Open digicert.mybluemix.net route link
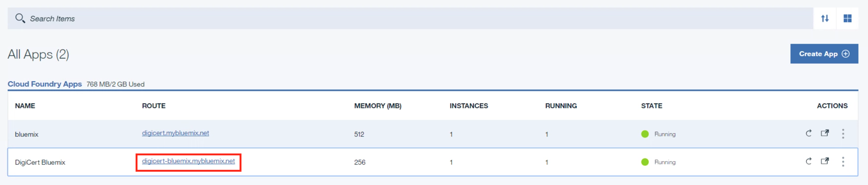This screenshot has height=185, width=868. click(175, 133)
